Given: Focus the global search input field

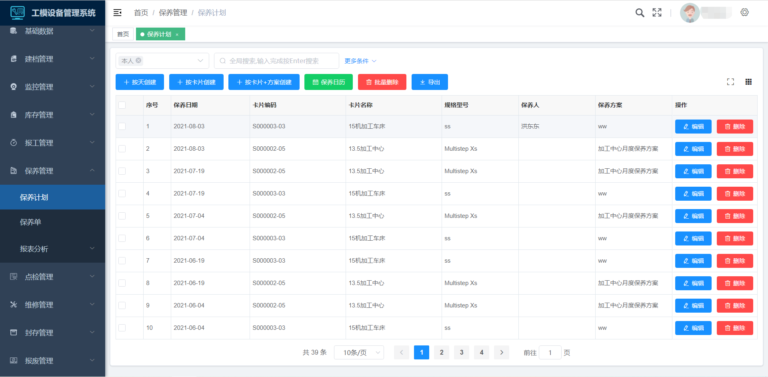Looking at the screenshot, I should coord(276,61).
